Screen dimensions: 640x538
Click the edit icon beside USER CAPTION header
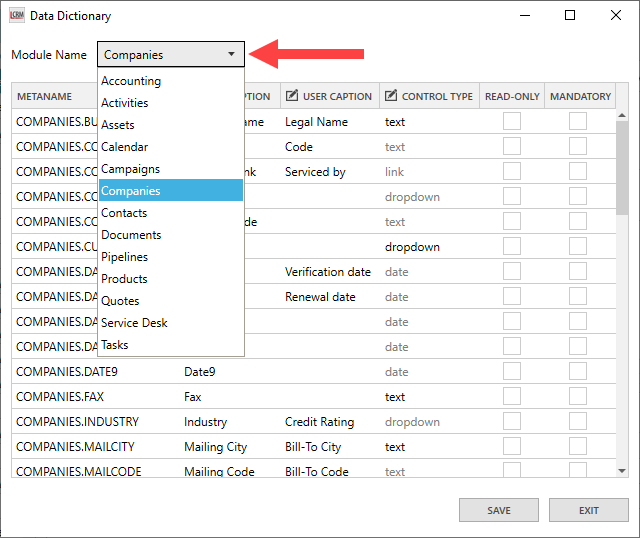click(292, 97)
